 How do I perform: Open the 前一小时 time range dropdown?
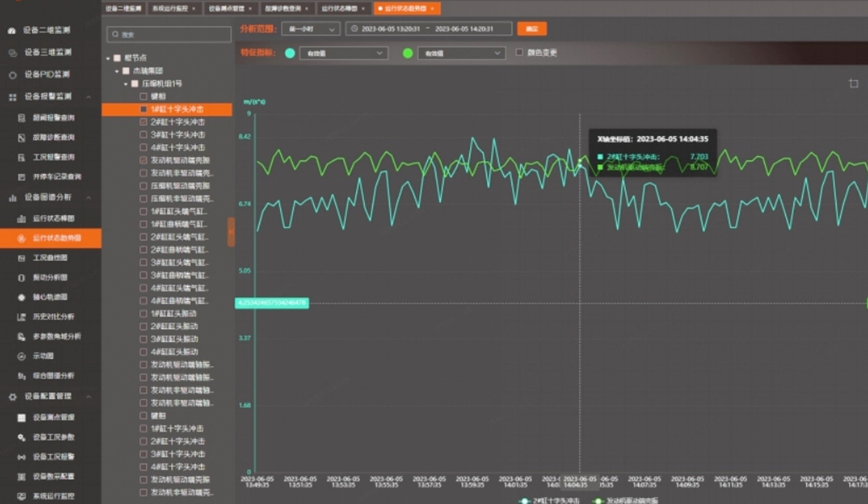tap(310, 29)
